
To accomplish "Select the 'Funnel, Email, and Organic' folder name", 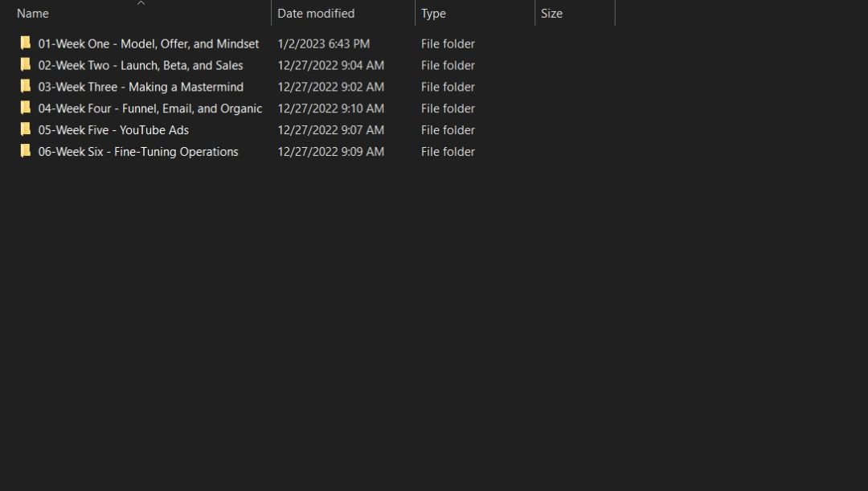I will point(150,108).
